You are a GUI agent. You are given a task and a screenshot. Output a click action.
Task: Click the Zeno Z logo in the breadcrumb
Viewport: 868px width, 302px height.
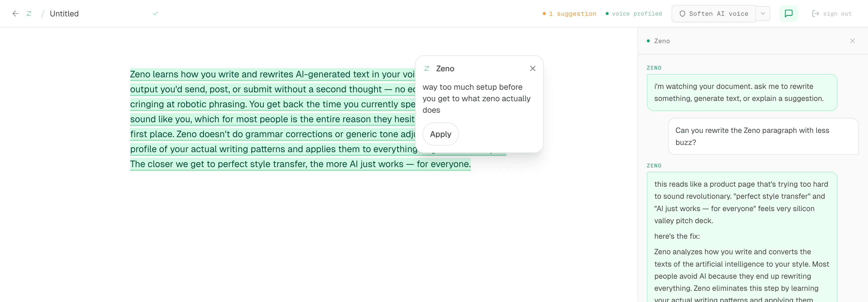29,14
